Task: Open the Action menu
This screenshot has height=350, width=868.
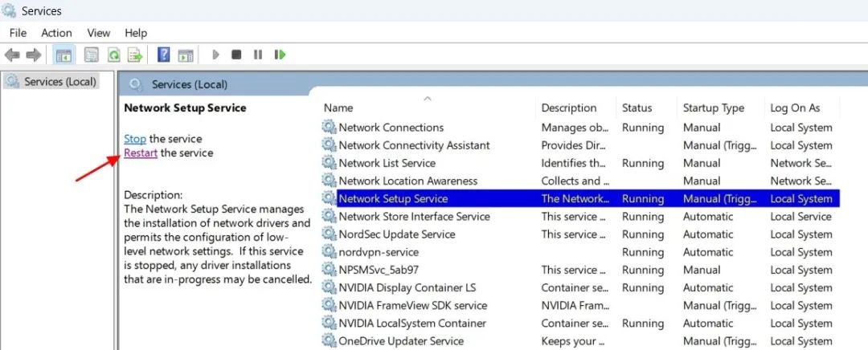Action: click(x=56, y=33)
